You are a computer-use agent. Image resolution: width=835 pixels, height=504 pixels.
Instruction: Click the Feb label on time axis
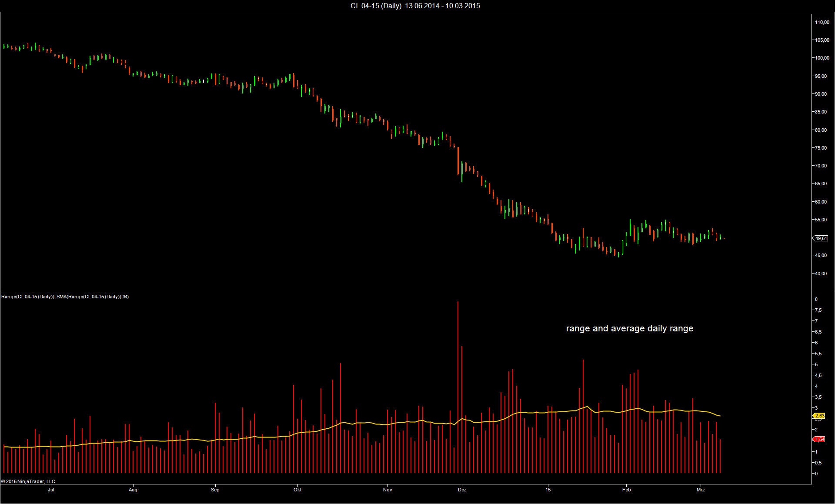(626, 490)
